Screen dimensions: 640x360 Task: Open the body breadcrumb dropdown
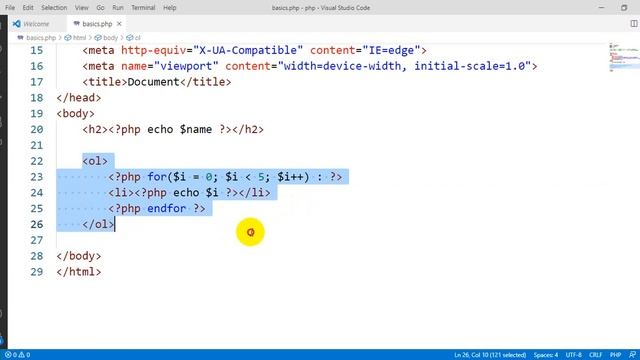(x=106, y=38)
